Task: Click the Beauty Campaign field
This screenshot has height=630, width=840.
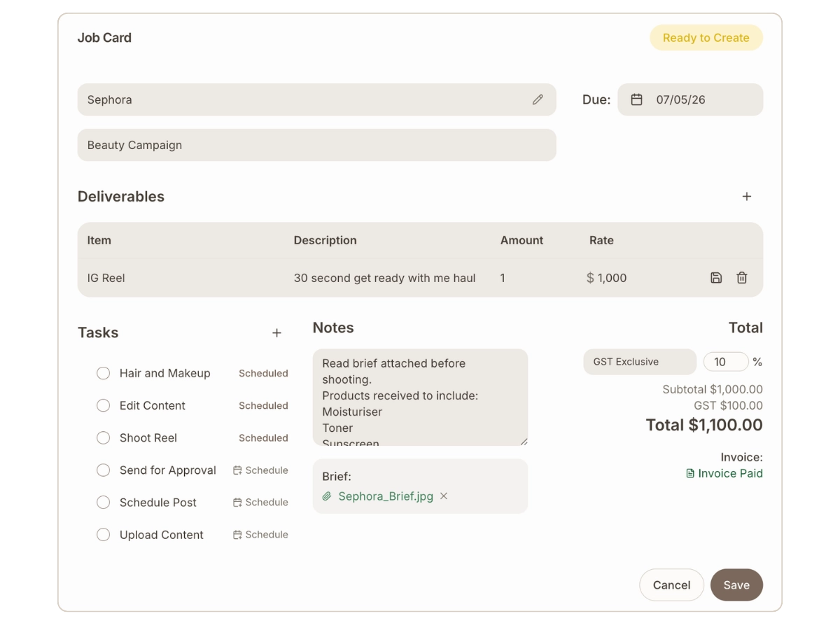Action: pos(316,145)
